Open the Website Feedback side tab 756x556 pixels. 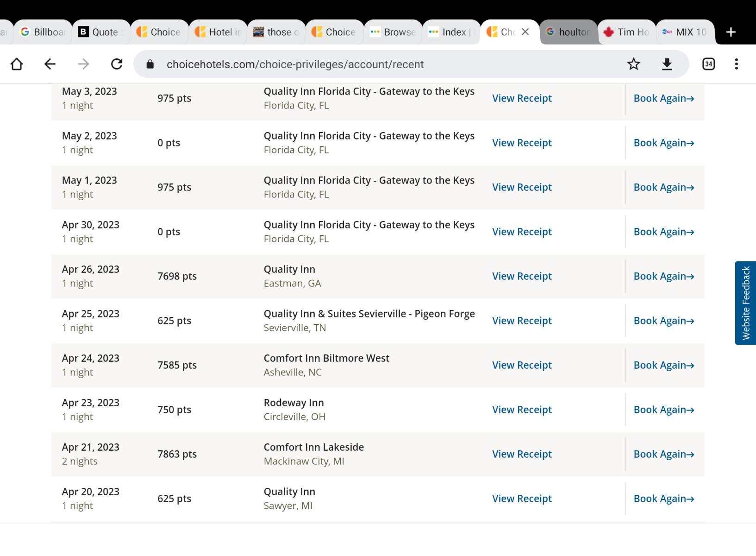pyautogui.click(x=745, y=303)
